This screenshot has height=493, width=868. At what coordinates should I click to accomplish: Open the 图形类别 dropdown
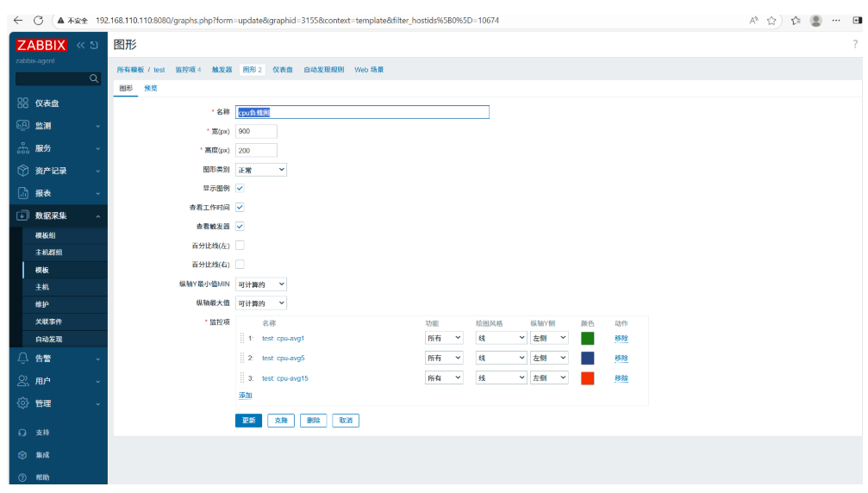260,170
